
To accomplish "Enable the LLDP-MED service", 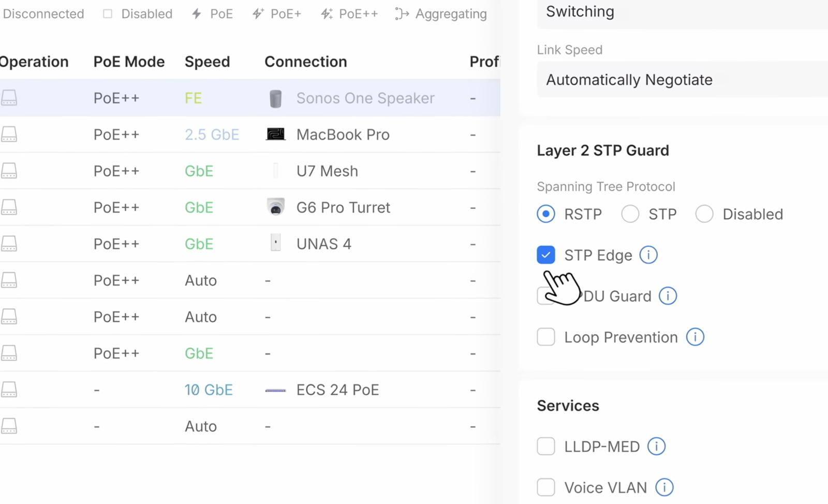I will click(545, 446).
